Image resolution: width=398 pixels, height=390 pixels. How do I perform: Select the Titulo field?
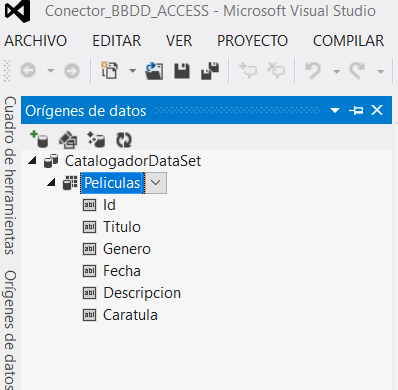tap(122, 227)
